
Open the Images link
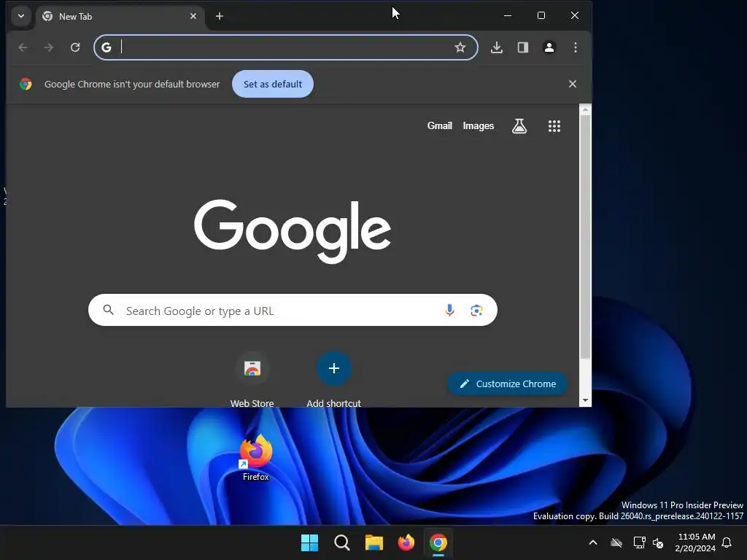[x=479, y=125]
